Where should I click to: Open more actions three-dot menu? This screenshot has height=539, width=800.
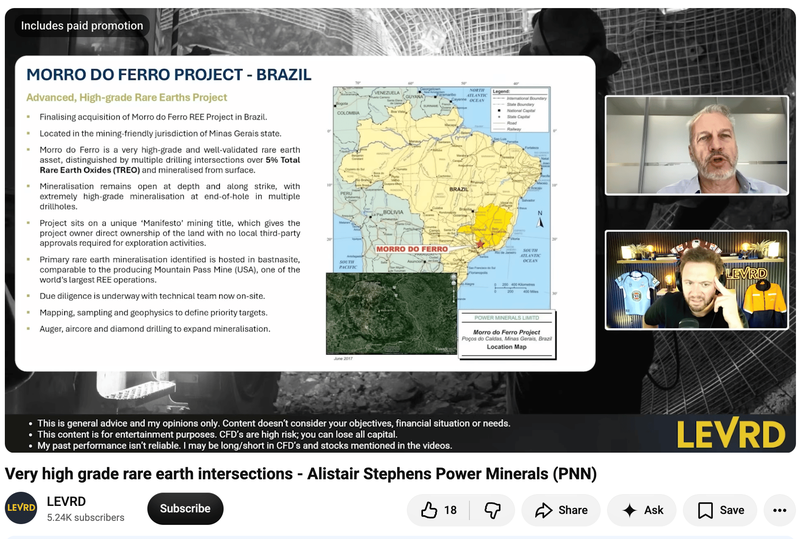point(779,510)
